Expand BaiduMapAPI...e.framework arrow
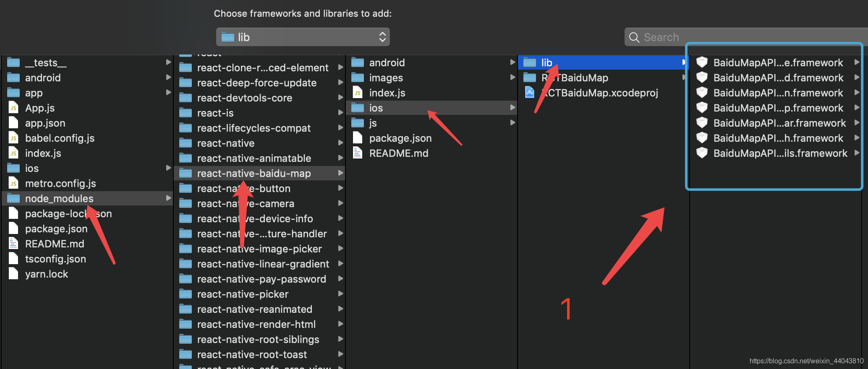This screenshot has height=369, width=868. point(857,62)
